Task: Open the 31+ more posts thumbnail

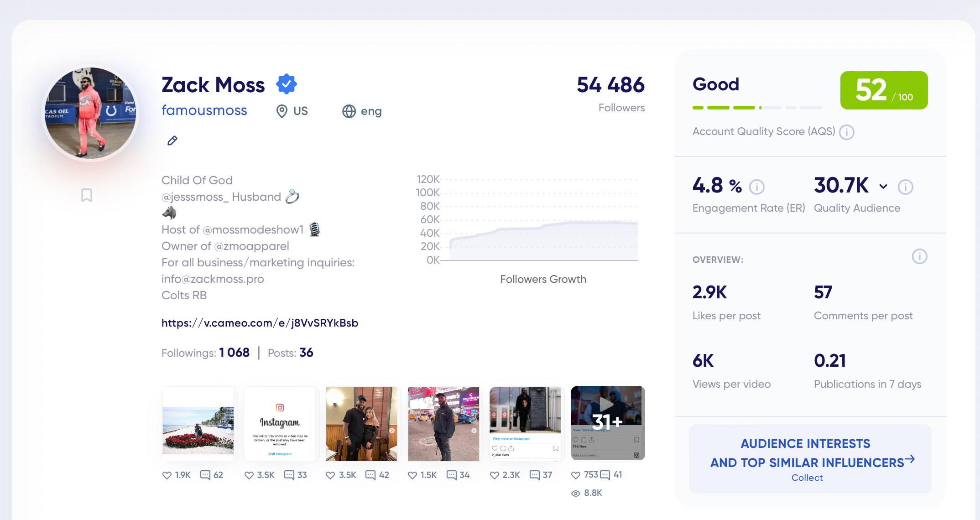Action: pos(607,423)
